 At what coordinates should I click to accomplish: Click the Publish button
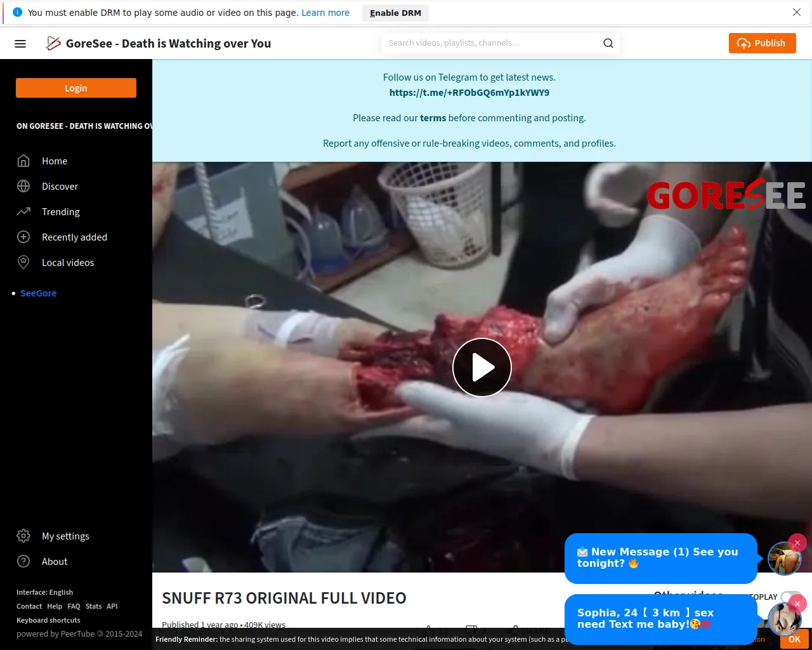[x=762, y=43]
